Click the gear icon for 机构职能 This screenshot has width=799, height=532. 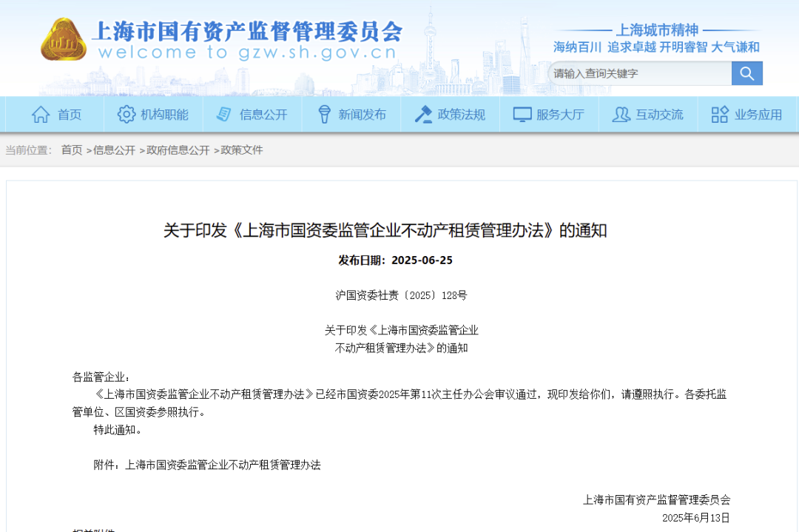tap(127, 115)
